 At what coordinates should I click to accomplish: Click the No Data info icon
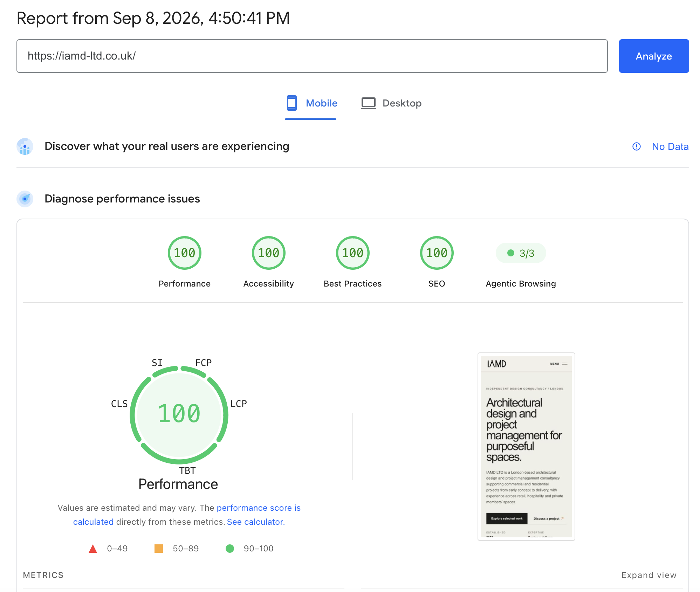pos(637,146)
